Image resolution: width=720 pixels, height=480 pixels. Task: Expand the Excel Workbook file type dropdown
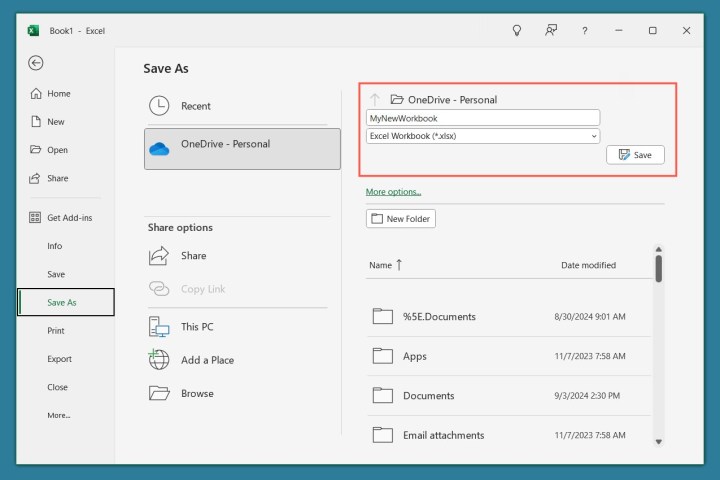coord(594,135)
